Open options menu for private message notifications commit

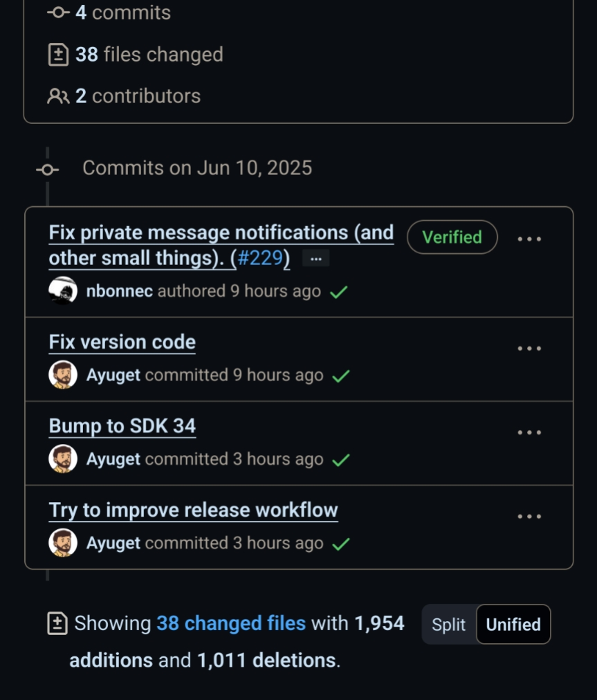pyautogui.click(x=529, y=239)
